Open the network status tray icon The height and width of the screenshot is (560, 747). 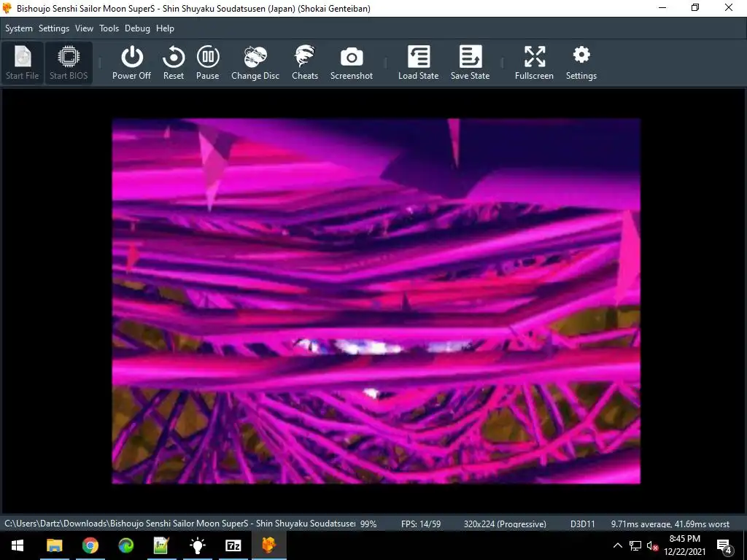click(635, 545)
